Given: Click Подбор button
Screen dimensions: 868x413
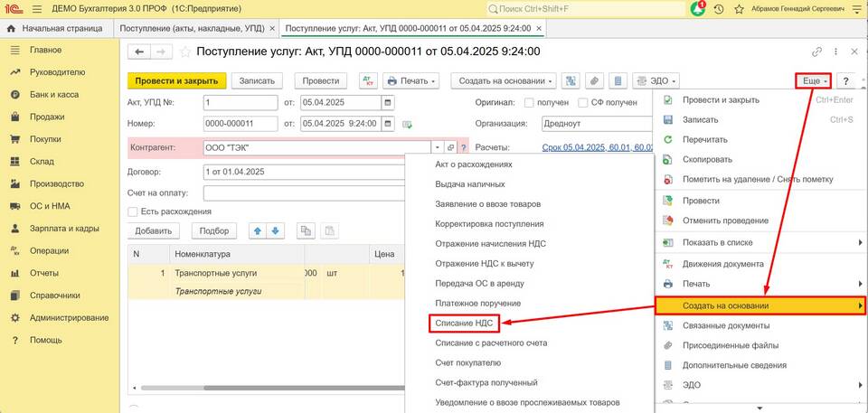Looking at the screenshot, I should [x=214, y=231].
